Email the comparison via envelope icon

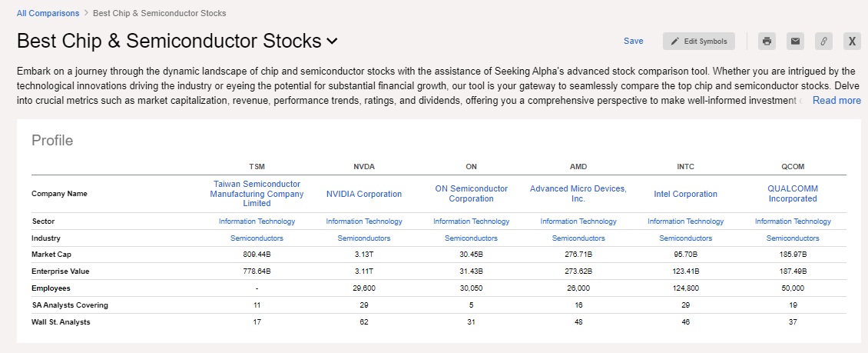[x=796, y=41]
